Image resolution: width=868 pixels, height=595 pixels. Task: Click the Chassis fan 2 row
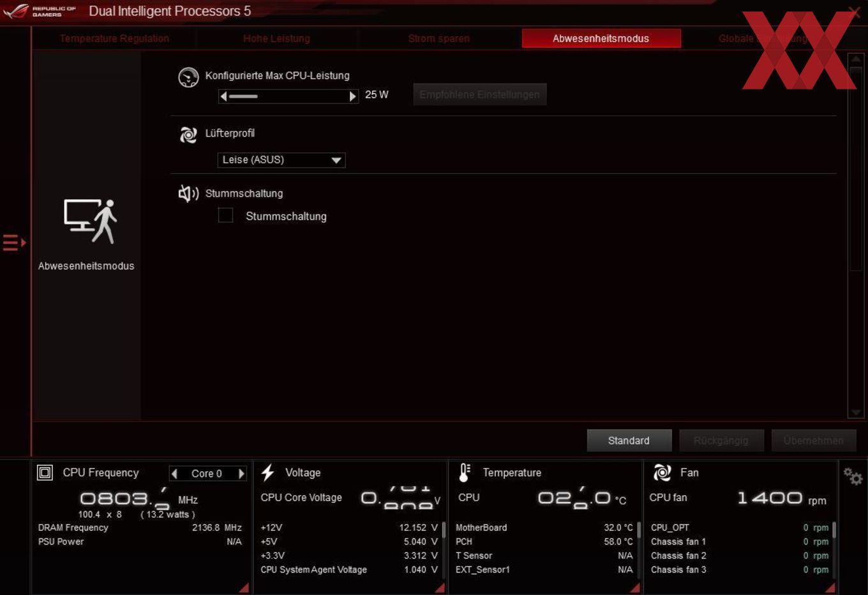(x=740, y=556)
